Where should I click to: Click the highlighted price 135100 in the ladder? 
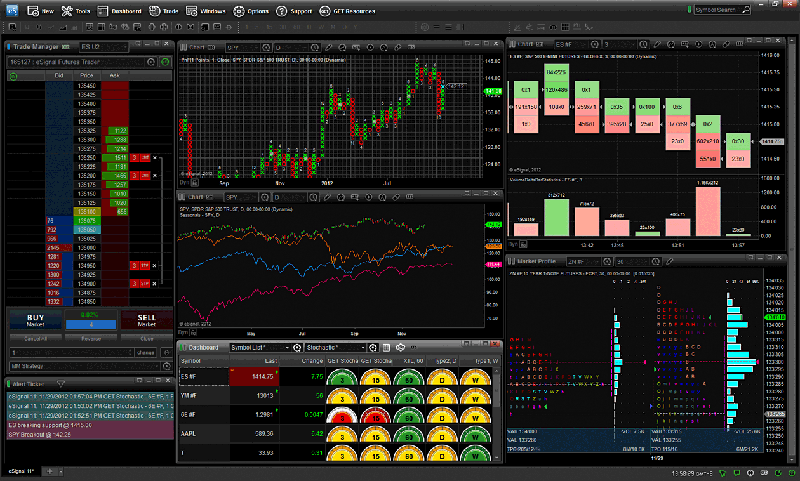[87, 212]
